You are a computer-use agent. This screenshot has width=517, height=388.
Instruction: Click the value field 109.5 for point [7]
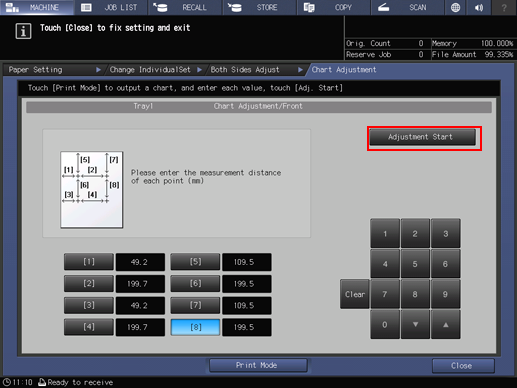click(247, 305)
